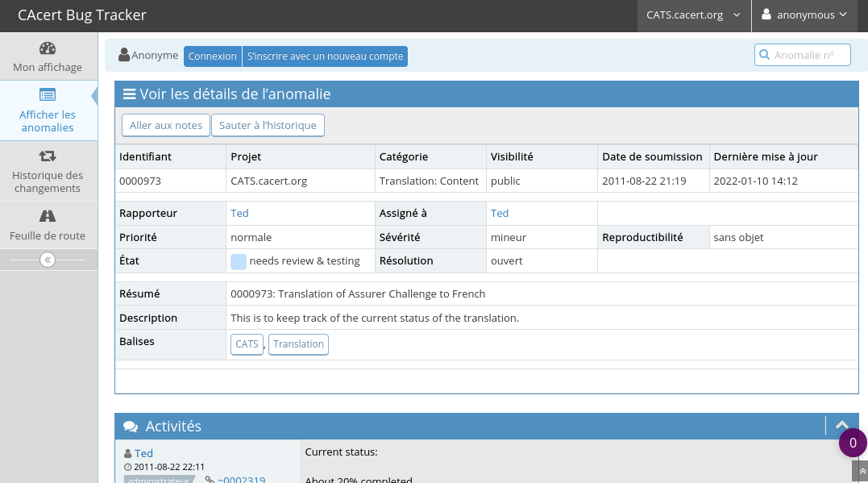Click the Afficher les anomalies list icon
This screenshot has width=868, height=483.
pos(48,95)
